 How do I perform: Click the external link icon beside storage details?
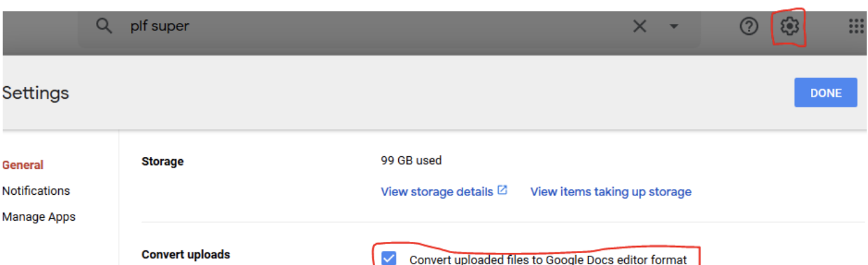(502, 190)
